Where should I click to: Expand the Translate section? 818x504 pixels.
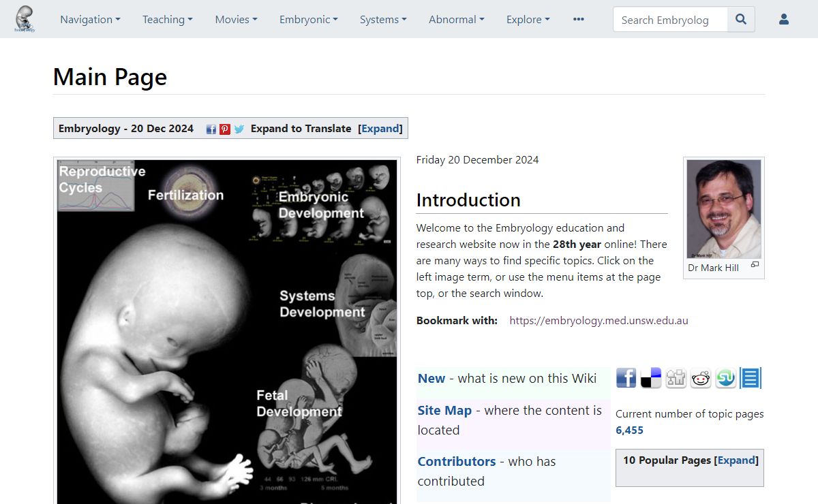point(380,129)
